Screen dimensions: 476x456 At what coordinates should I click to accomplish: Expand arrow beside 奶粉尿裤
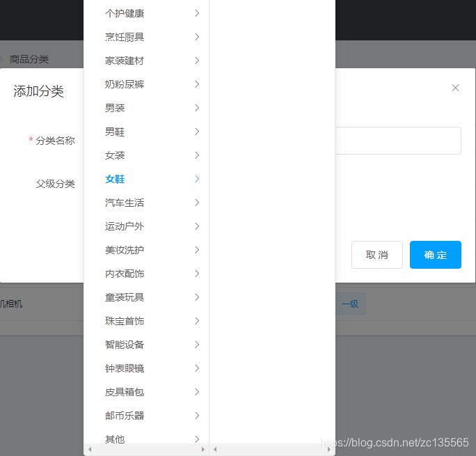197,84
